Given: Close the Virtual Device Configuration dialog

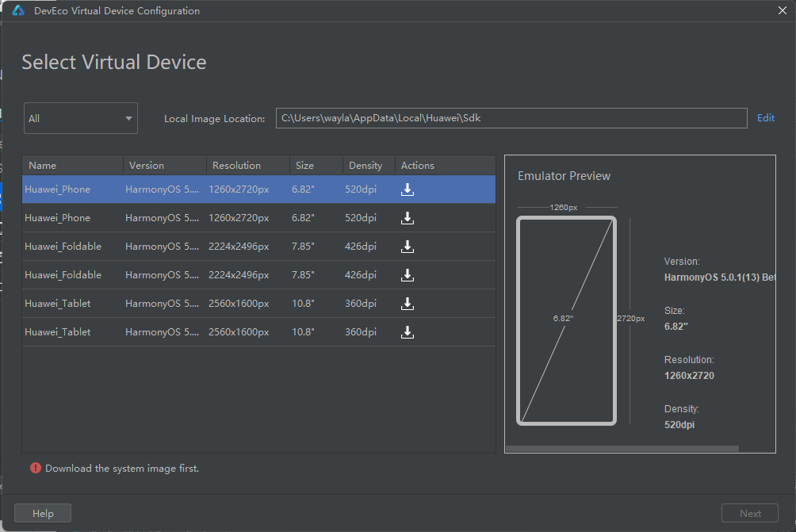Looking at the screenshot, I should (x=782, y=10).
